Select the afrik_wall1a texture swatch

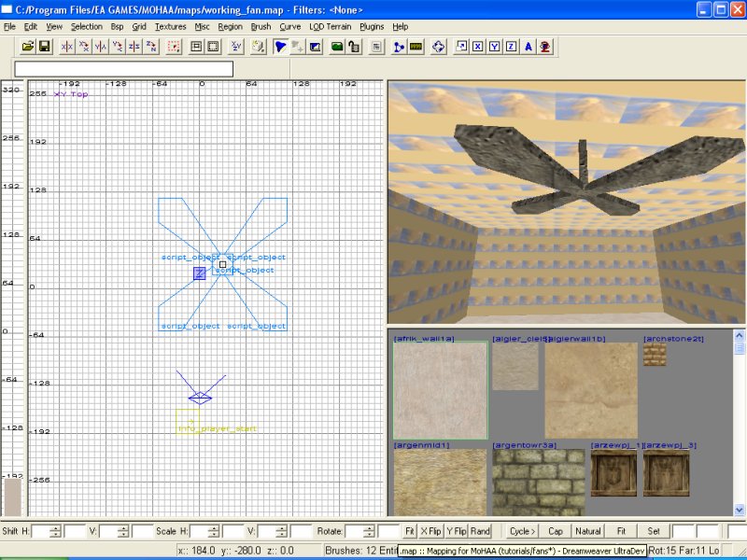(441, 390)
